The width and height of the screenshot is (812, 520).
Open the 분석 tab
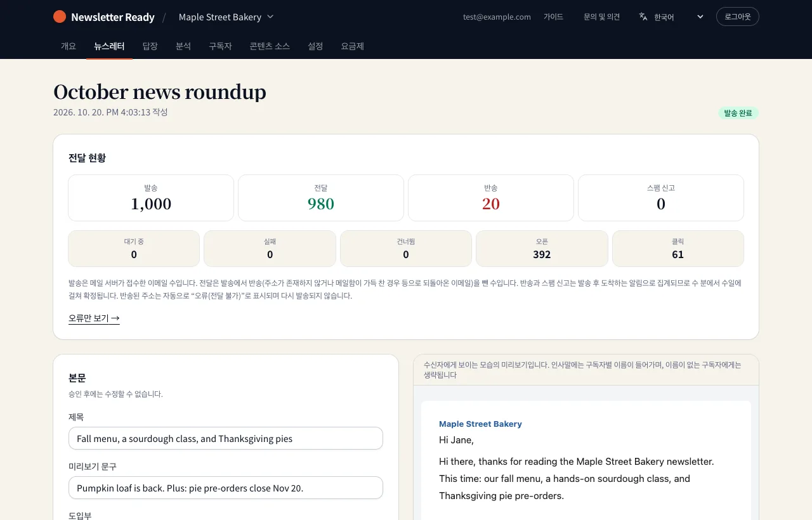[183, 46]
